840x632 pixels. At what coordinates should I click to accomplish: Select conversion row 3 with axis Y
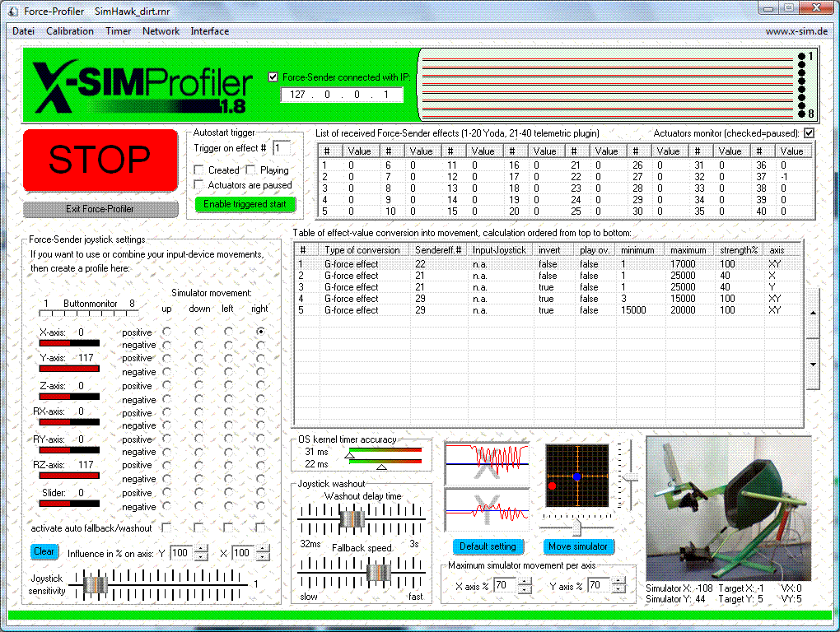pos(548,287)
